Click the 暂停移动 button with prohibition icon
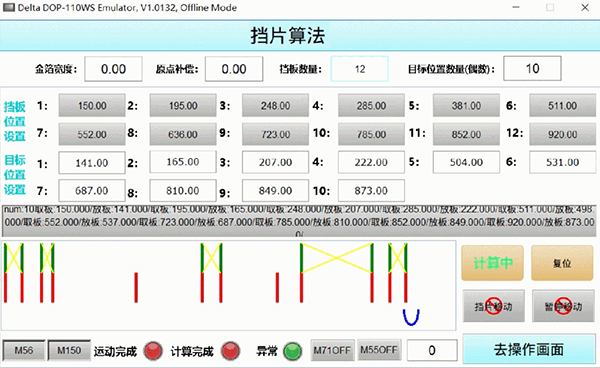 click(x=563, y=306)
